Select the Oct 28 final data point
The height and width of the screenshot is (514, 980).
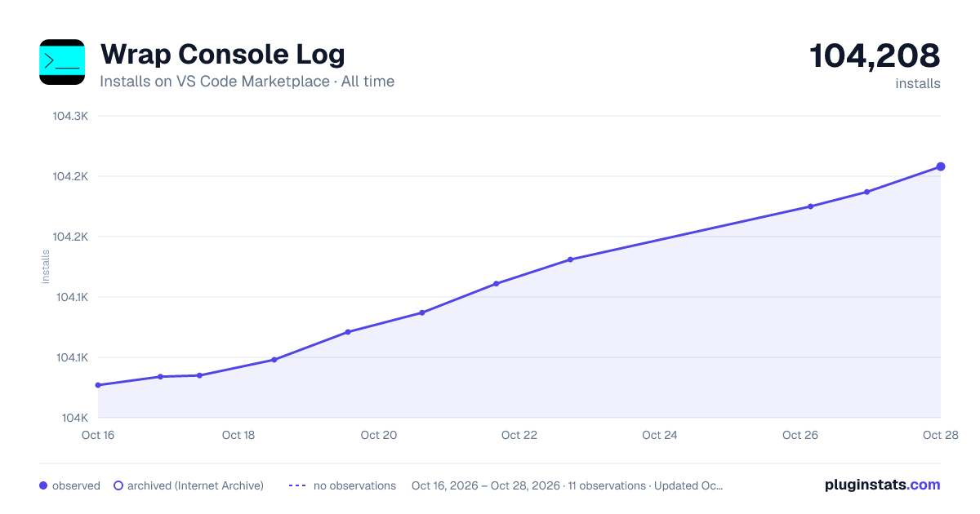tap(941, 166)
